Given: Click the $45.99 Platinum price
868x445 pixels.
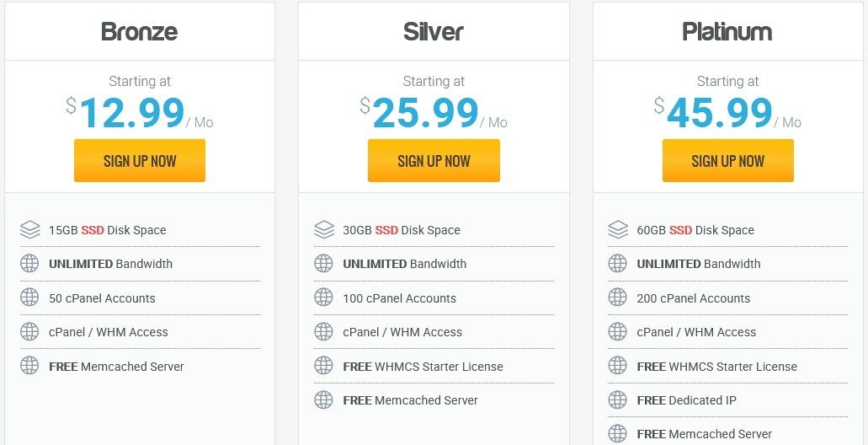Looking at the screenshot, I should tap(714, 112).
